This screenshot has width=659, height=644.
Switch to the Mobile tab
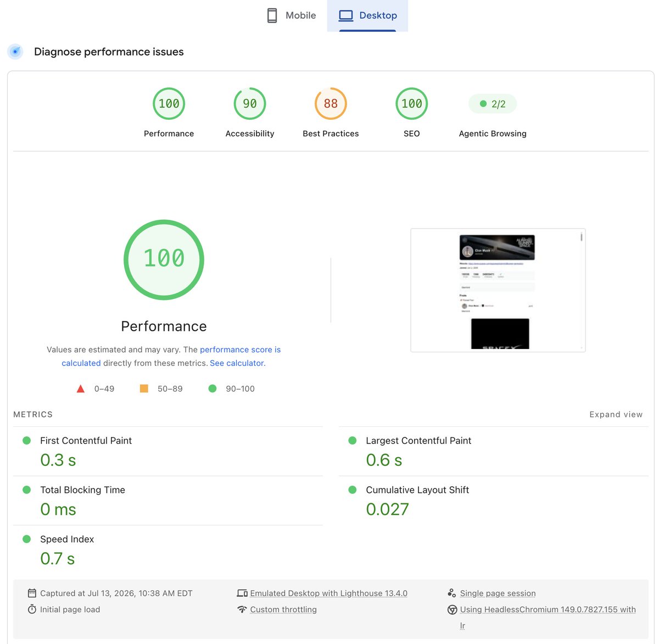[x=292, y=15]
